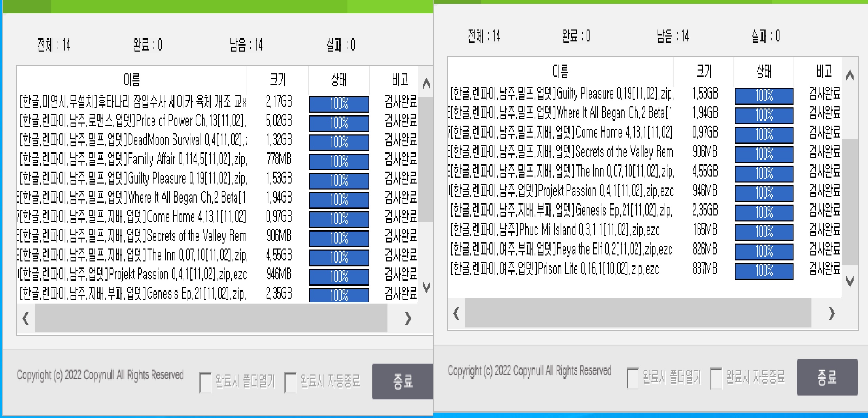Viewport: 868px width, 418px height.
Task: Enable 완료시 폴더열기 checkbox in left window
Action: click(205, 382)
